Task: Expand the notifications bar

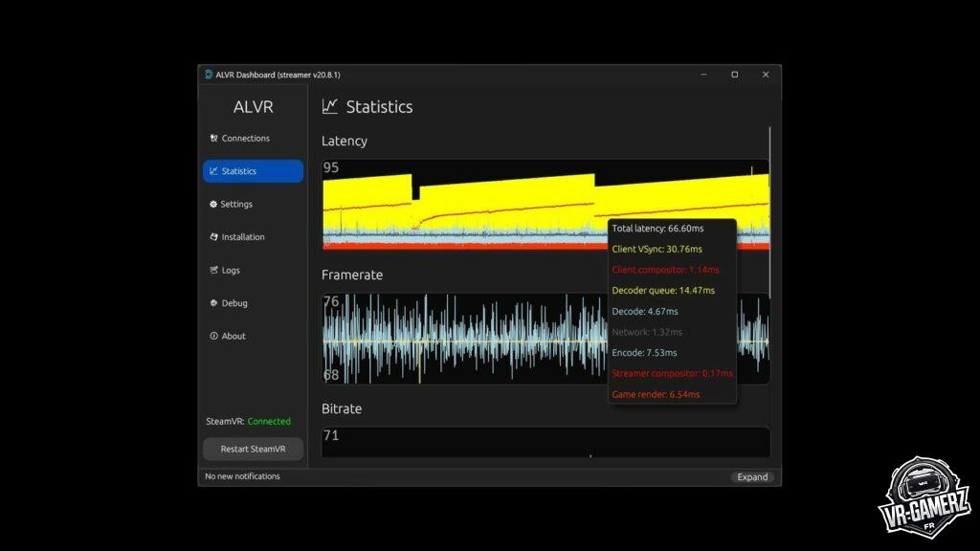Action: pyautogui.click(x=752, y=477)
